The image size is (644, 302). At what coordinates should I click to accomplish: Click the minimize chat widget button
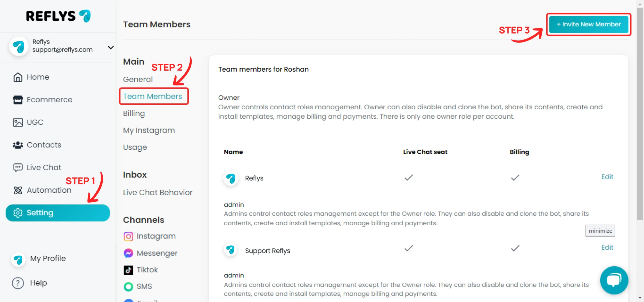click(x=600, y=231)
